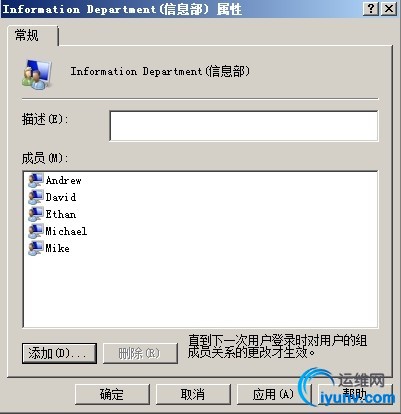Viewport: 401px width, 414px height.
Task: Select member Michael in the list
Action: coord(66,231)
